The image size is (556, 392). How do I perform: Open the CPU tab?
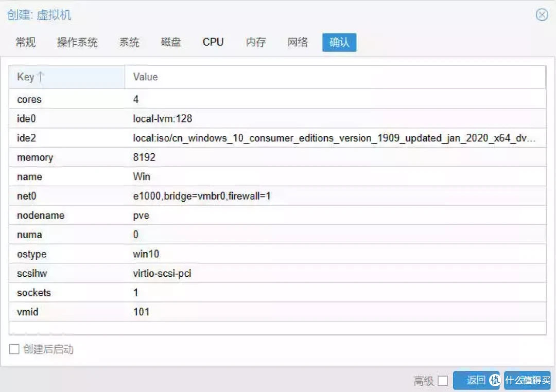pyautogui.click(x=213, y=42)
